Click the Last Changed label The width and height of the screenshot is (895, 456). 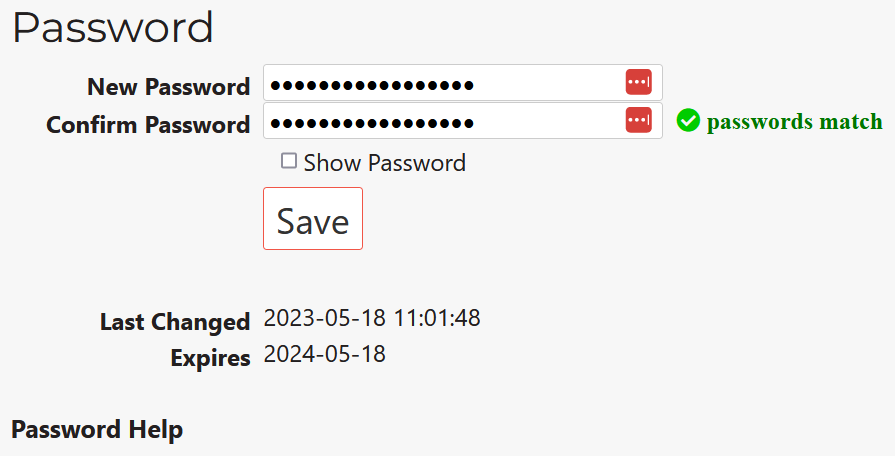pyautogui.click(x=174, y=322)
